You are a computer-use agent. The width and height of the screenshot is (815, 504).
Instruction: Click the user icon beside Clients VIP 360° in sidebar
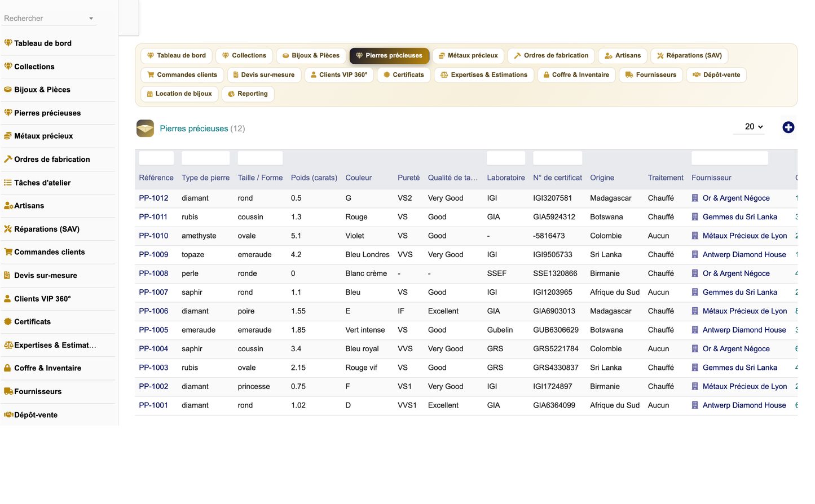[7, 298]
